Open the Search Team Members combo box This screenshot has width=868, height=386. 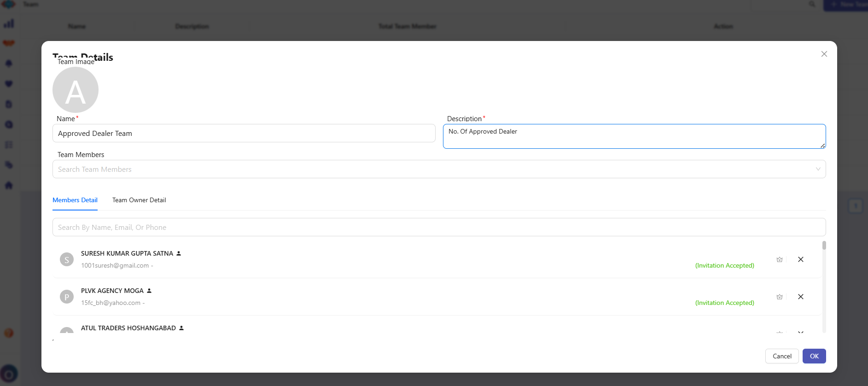click(x=439, y=169)
